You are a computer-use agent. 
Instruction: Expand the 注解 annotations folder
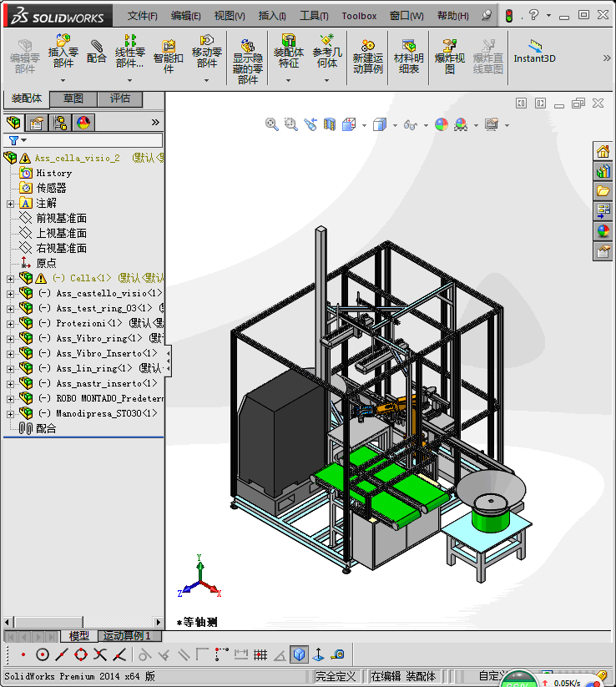click(10, 204)
